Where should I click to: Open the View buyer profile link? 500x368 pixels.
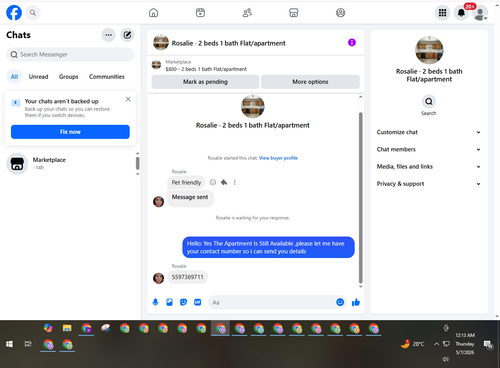point(278,158)
